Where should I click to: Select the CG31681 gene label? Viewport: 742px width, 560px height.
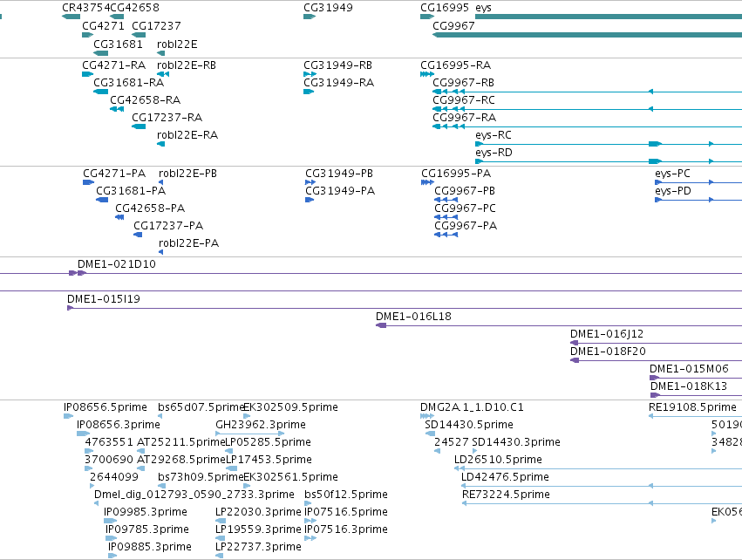coord(118,44)
